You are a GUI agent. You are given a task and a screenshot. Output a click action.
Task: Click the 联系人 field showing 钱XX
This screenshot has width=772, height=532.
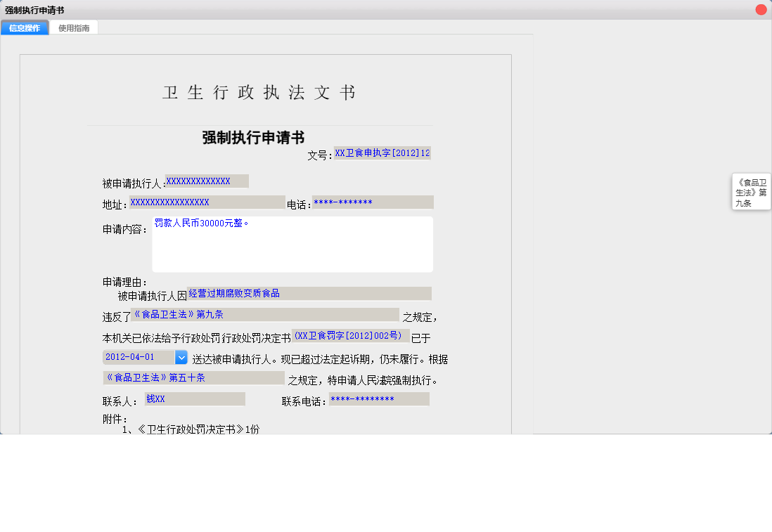pos(195,398)
